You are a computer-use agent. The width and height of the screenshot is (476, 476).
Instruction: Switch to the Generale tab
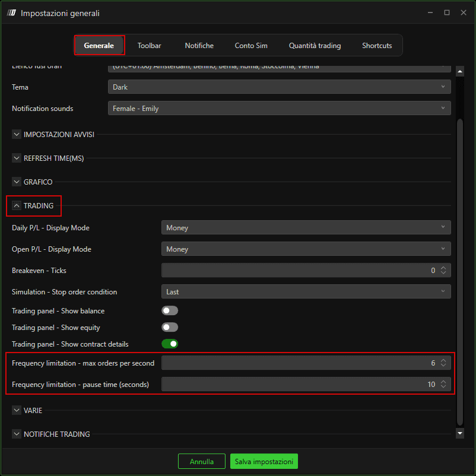(x=99, y=46)
